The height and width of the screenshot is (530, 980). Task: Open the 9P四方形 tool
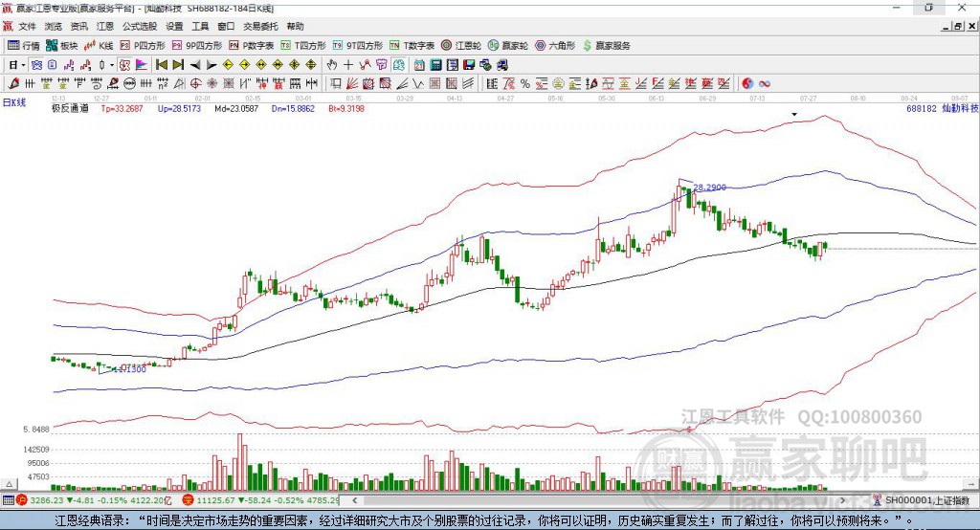pyautogui.click(x=197, y=46)
